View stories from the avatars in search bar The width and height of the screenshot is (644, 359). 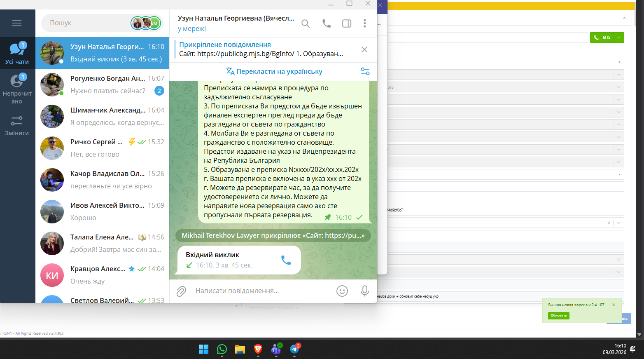146,23
